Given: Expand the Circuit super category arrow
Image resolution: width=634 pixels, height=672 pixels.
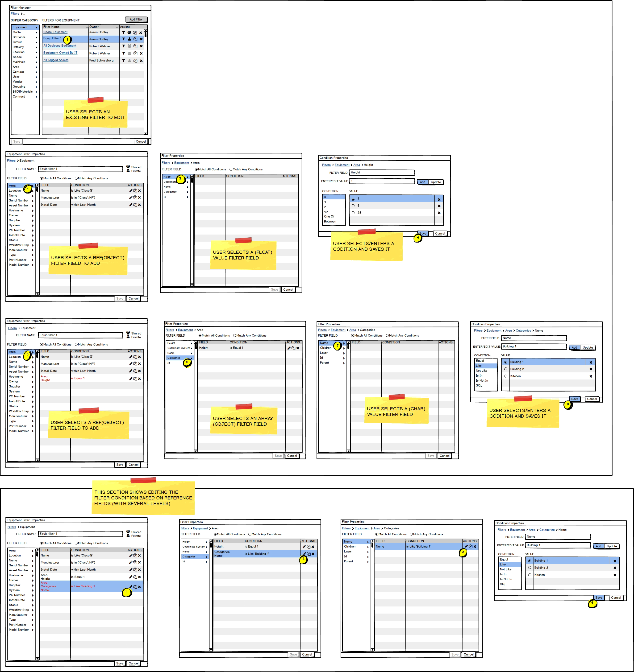Looking at the screenshot, I should pos(36,42).
